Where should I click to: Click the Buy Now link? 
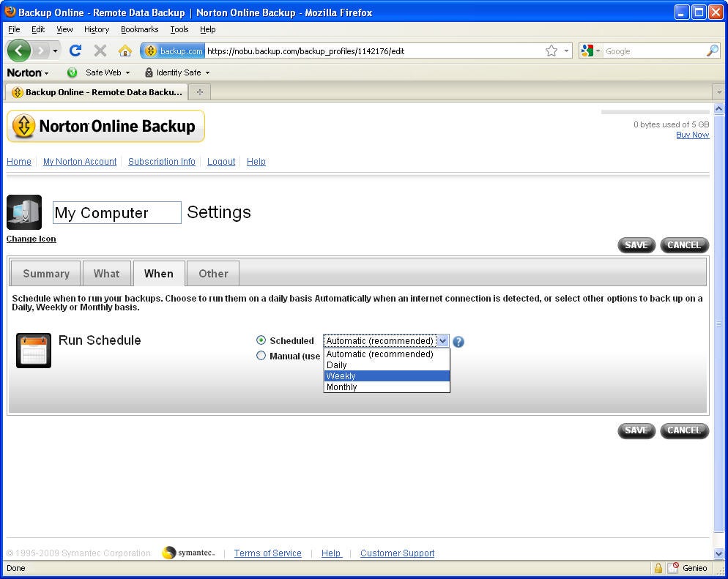point(692,135)
